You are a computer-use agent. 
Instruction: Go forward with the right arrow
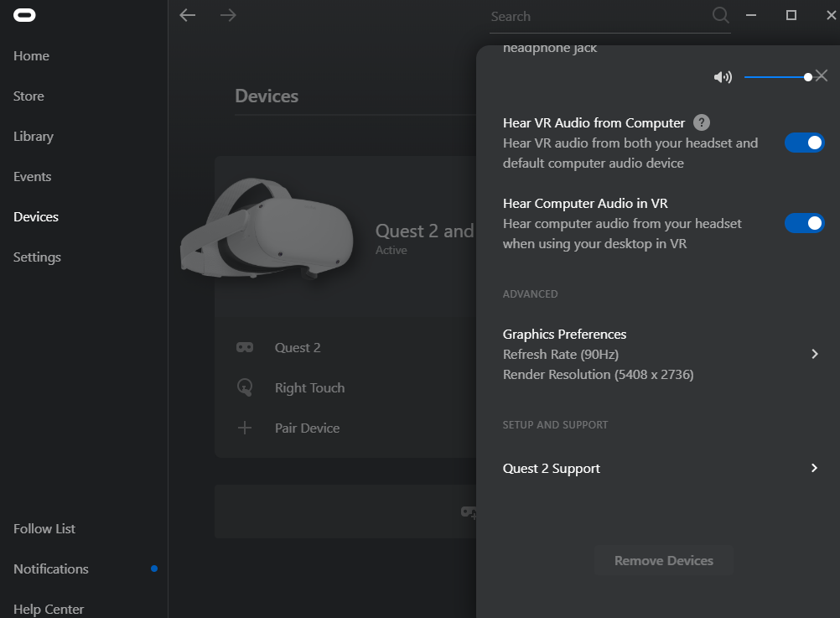(x=228, y=15)
